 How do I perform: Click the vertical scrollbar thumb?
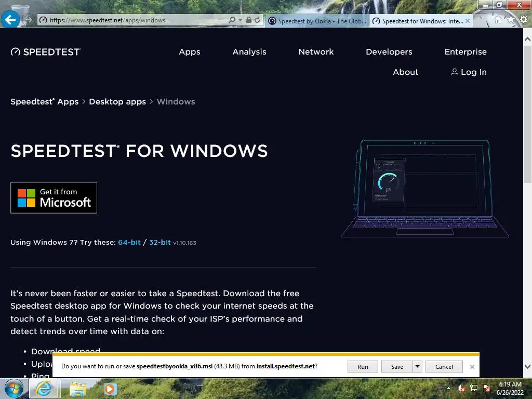click(527, 114)
